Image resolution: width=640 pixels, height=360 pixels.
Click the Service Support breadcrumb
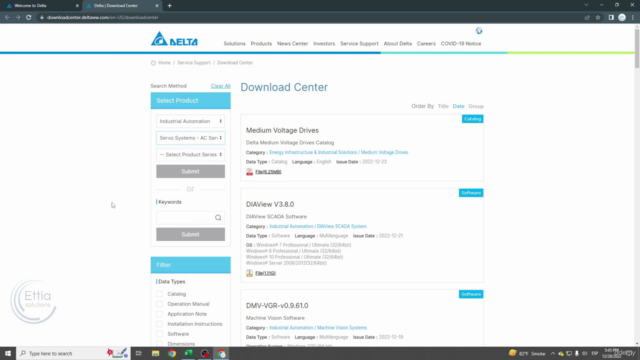pyautogui.click(x=194, y=63)
